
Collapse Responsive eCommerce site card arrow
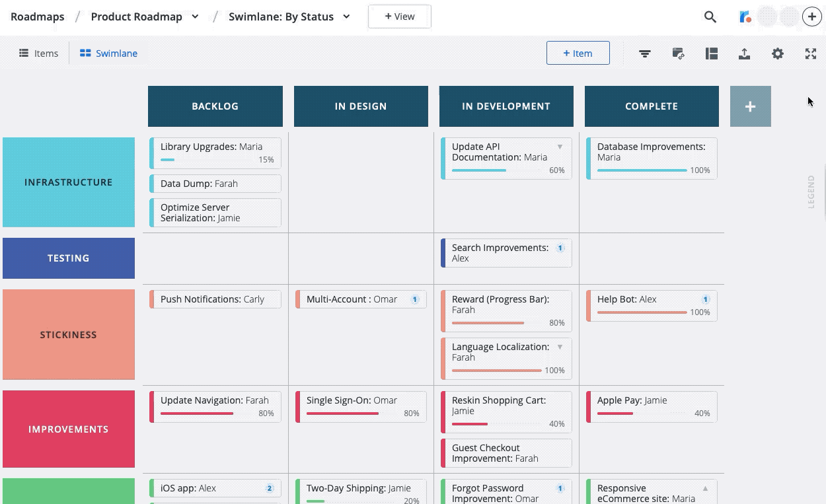(705, 488)
